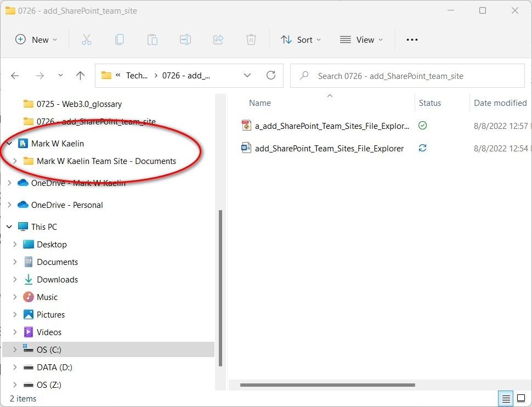Screen dimensions: 532x407
Task: Click the syncing arrows status icon
Action: pos(422,148)
